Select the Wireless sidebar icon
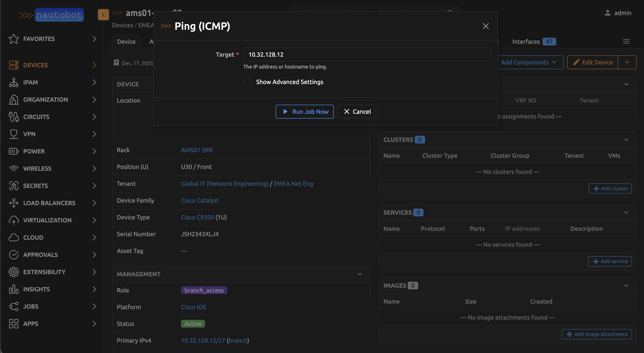644x353 pixels. click(14, 169)
